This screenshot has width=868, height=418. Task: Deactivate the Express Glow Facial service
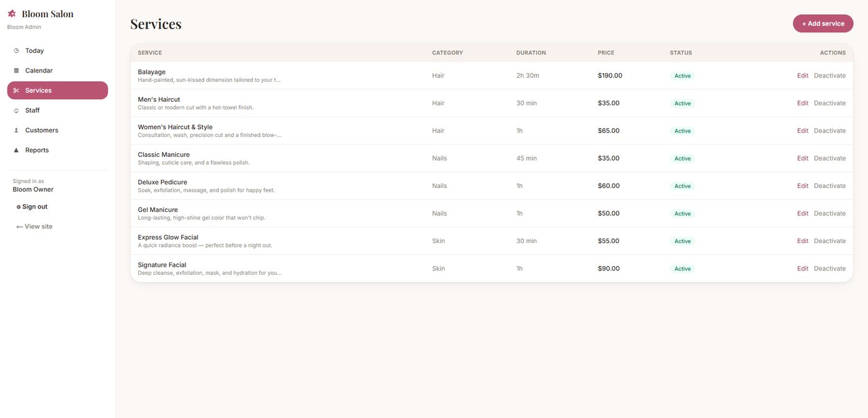[x=830, y=241]
